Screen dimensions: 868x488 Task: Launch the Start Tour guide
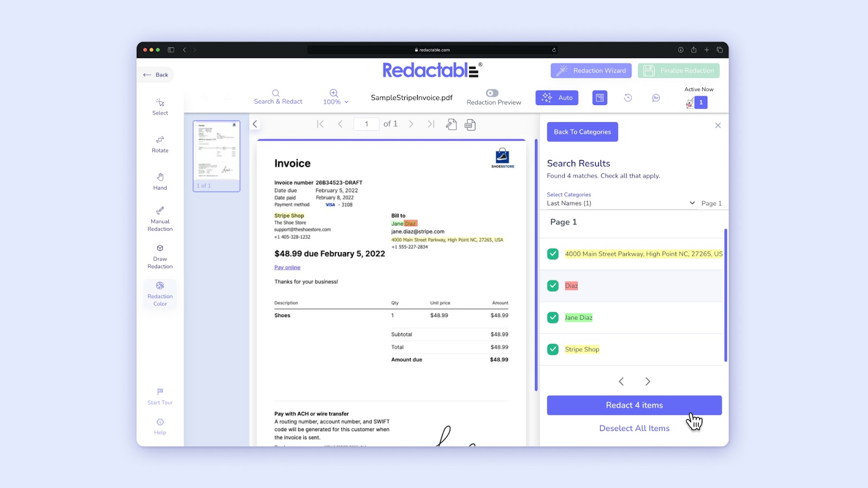click(160, 396)
